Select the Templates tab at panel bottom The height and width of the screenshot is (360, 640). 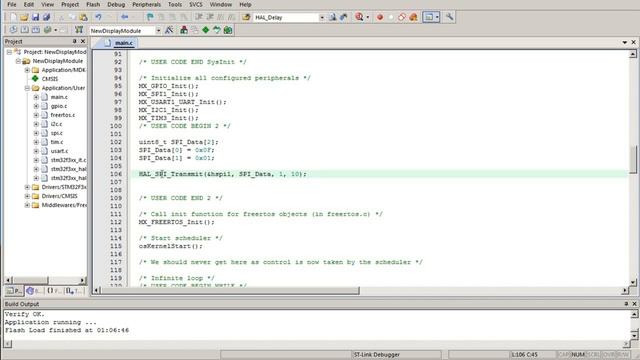[x=74, y=291]
